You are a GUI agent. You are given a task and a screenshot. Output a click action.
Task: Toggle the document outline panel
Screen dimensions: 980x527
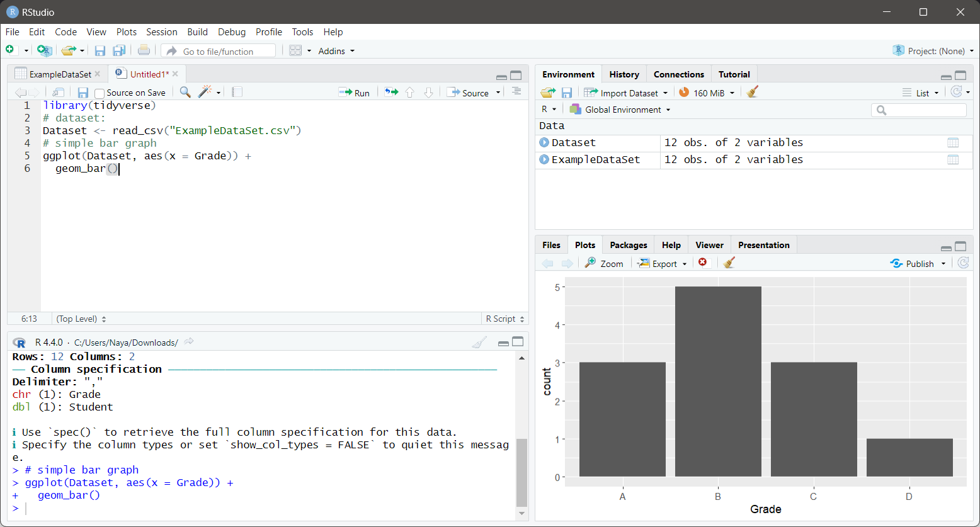(x=516, y=92)
